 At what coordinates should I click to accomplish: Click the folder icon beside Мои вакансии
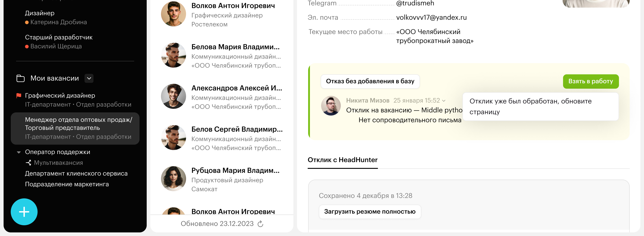(x=21, y=78)
